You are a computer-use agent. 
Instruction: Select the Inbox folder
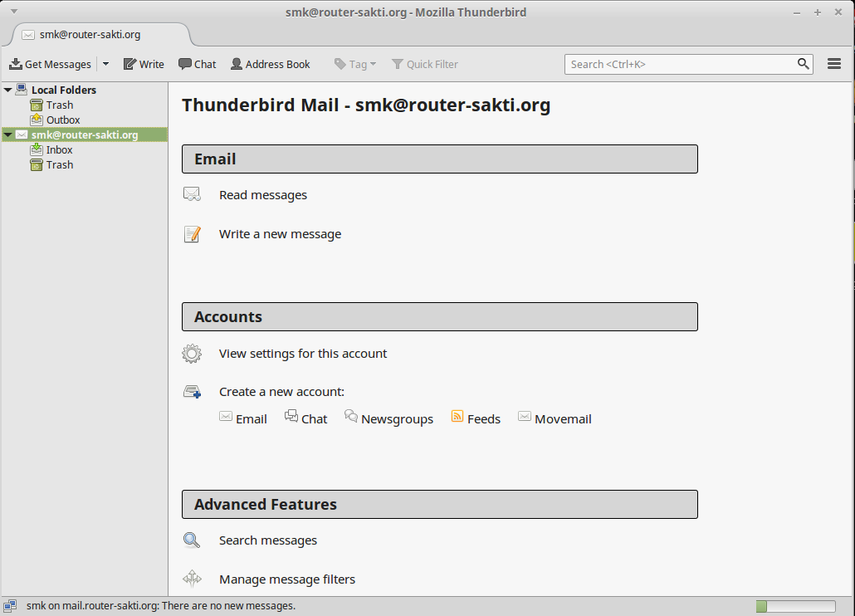[x=58, y=149]
